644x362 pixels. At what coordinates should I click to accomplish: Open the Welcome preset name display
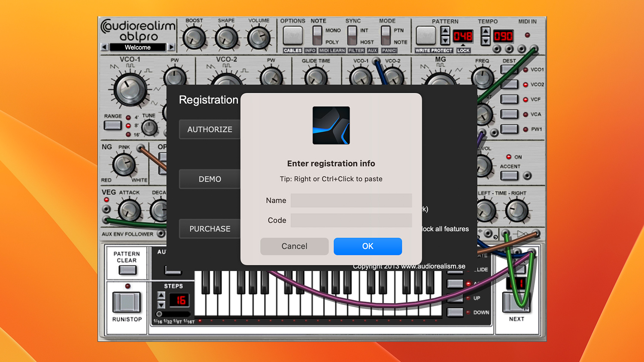(x=137, y=47)
